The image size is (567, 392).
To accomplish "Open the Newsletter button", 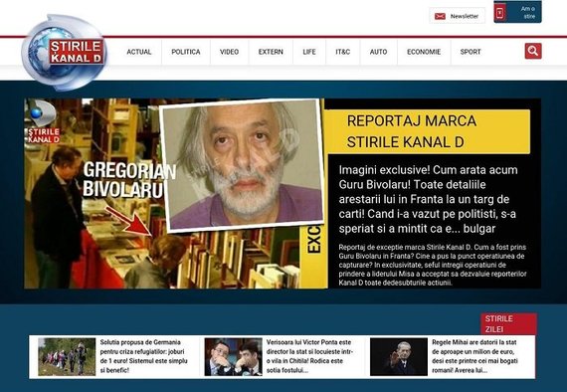I will tap(457, 16).
